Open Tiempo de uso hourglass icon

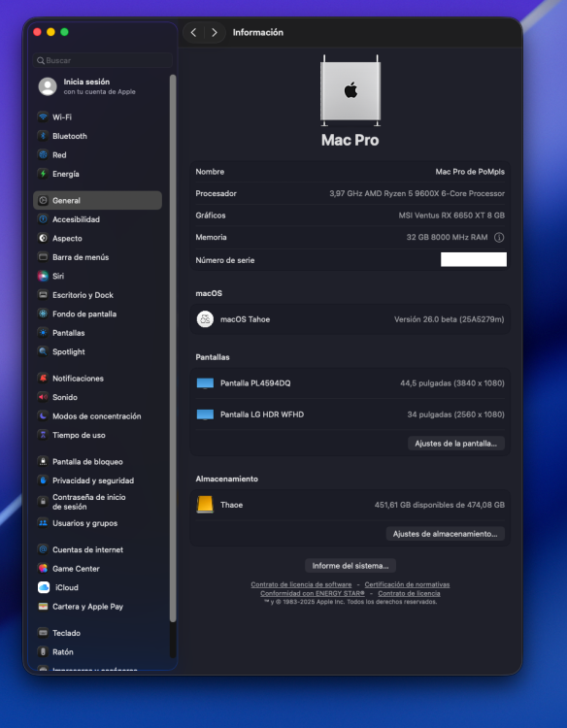43,435
